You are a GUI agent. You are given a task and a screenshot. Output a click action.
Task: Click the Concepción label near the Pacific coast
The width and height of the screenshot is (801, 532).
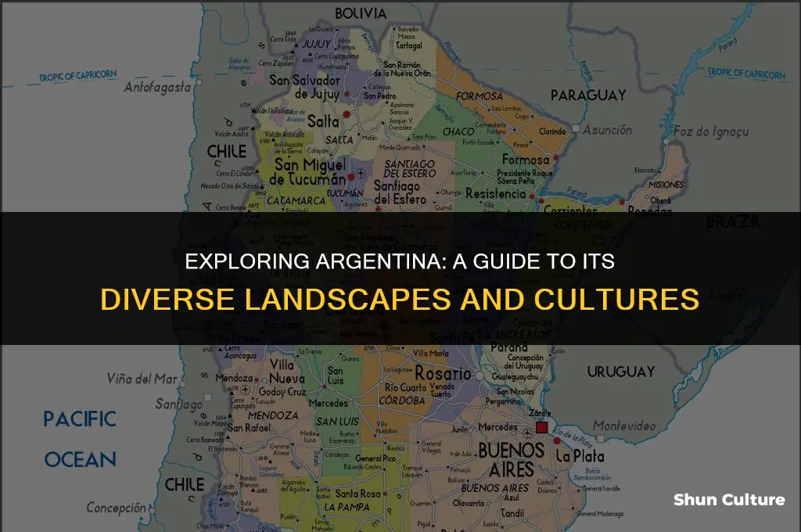click(x=116, y=508)
